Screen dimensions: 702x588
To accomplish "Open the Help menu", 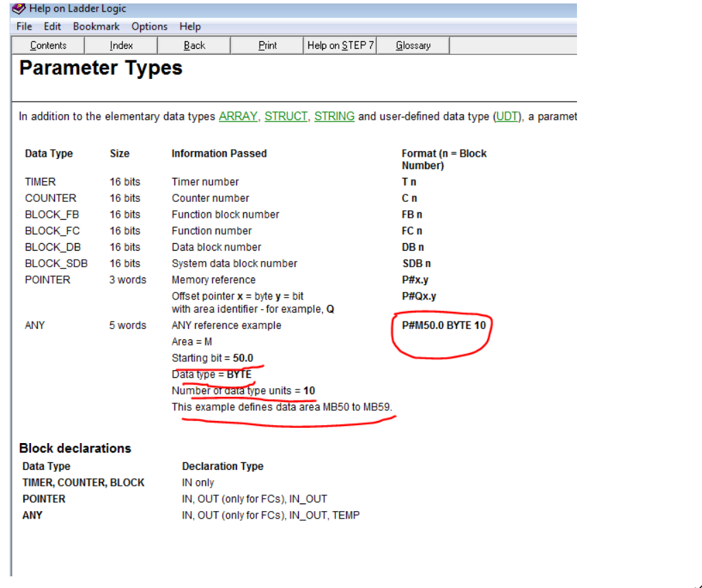I will (x=190, y=26).
